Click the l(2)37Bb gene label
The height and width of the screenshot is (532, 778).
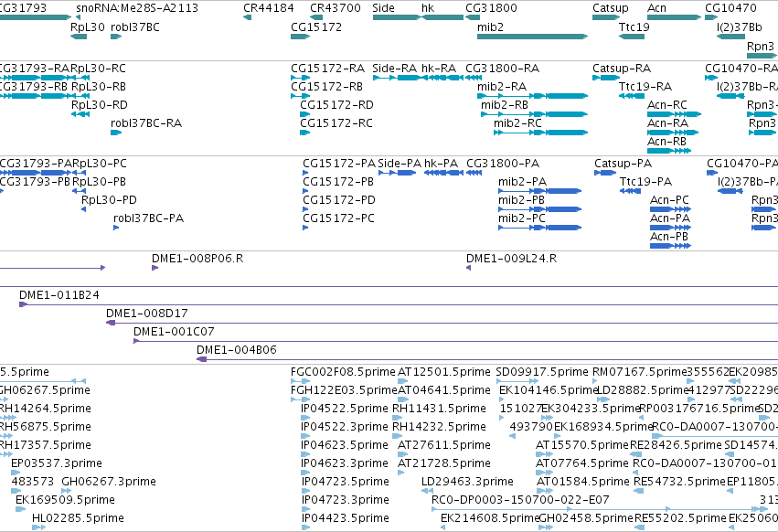740,27
